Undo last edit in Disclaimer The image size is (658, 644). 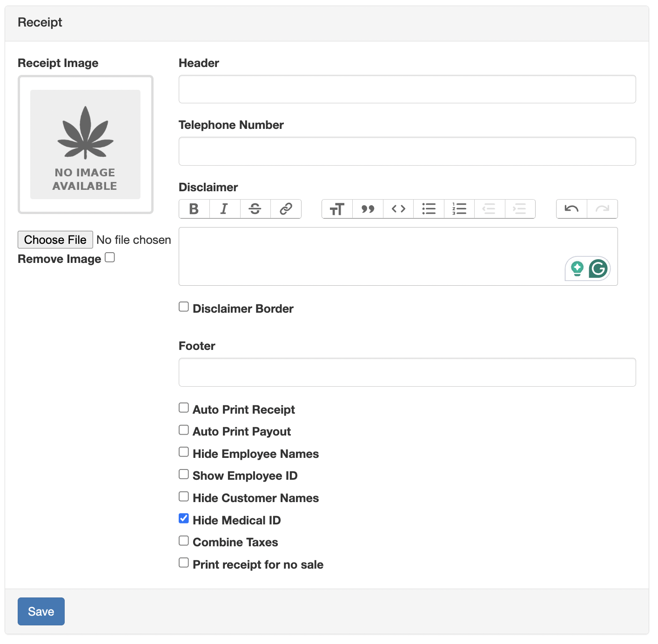tap(571, 209)
